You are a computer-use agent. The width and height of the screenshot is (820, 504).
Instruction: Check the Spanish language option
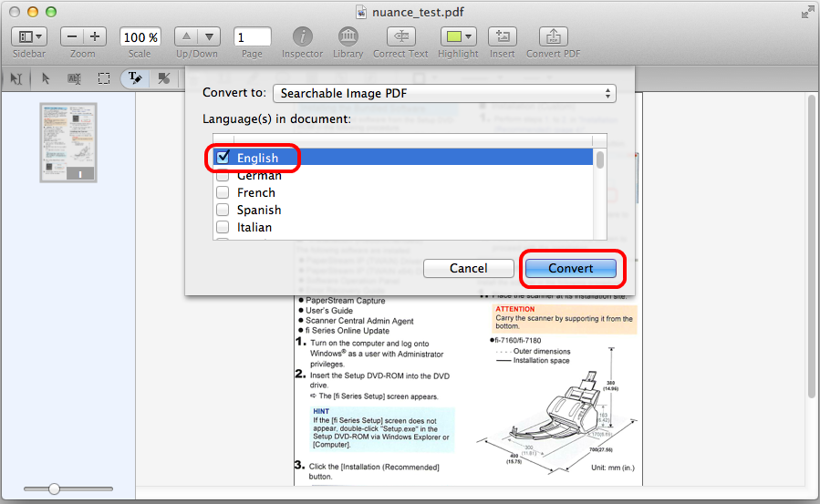223,210
